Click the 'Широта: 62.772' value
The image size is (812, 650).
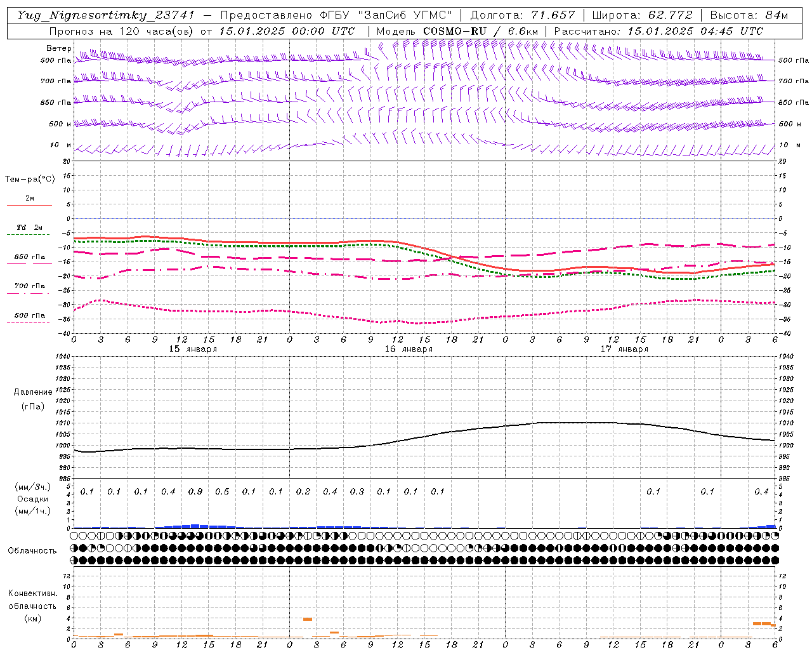[x=642, y=15]
